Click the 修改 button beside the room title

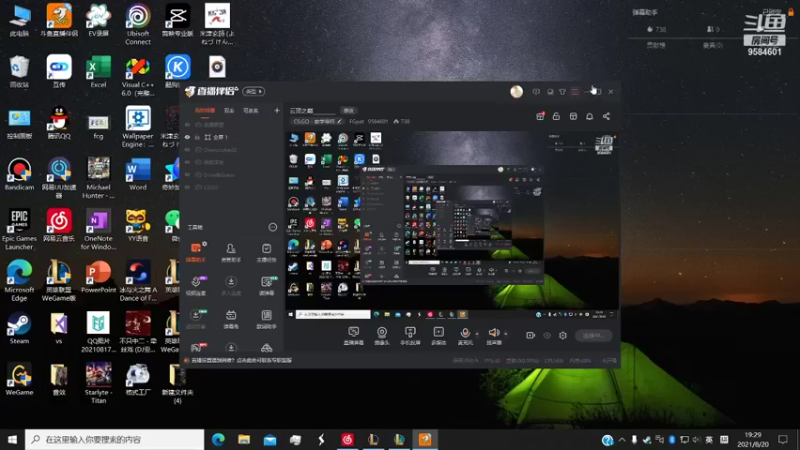348,111
